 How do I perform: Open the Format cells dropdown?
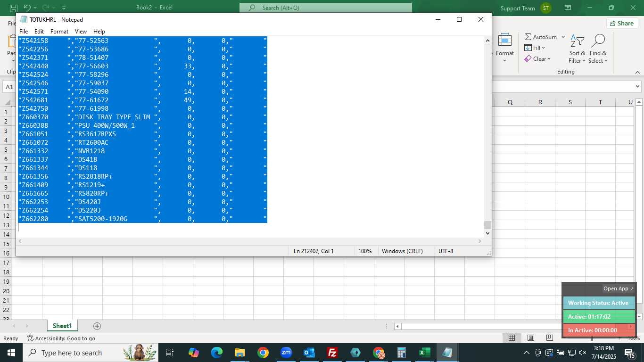(505, 49)
